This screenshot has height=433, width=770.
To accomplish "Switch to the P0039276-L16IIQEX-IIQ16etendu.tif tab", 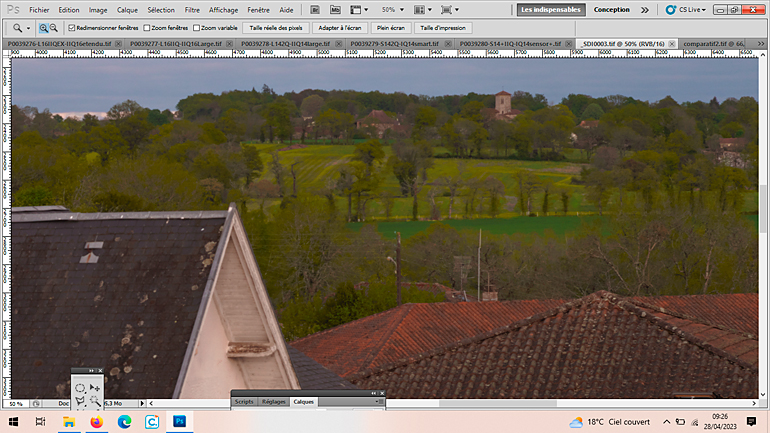I will coord(59,44).
